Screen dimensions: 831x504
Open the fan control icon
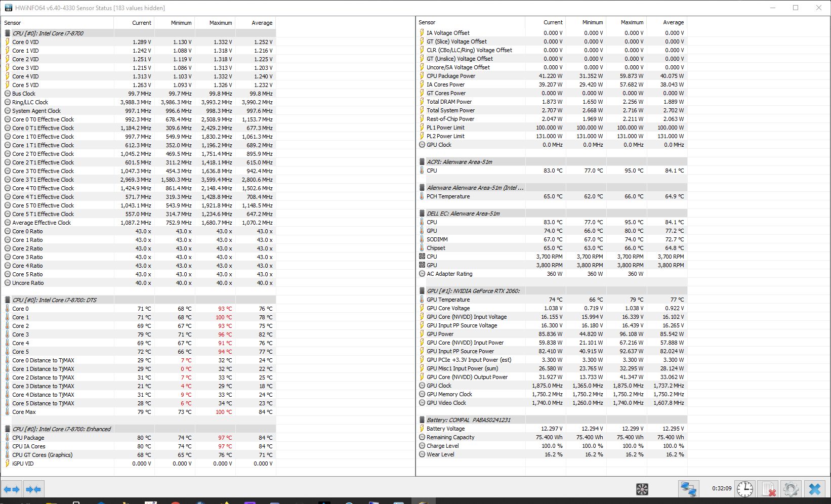[x=642, y=489]
